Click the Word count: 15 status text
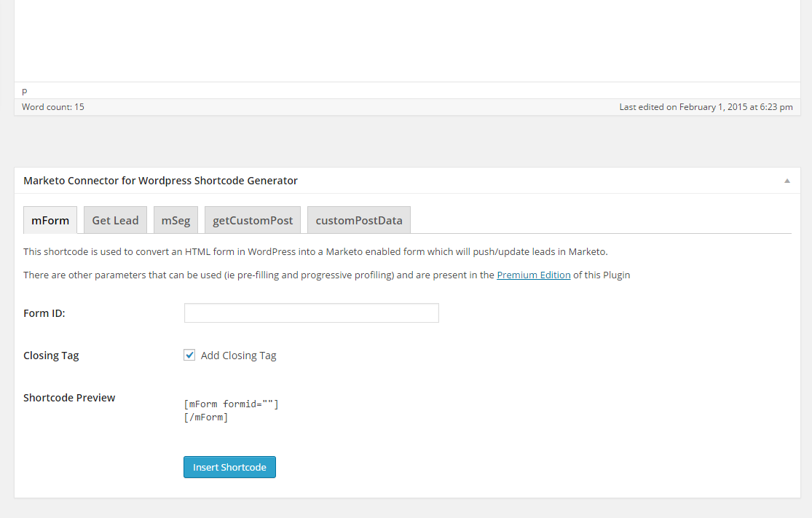 point(53,106)
